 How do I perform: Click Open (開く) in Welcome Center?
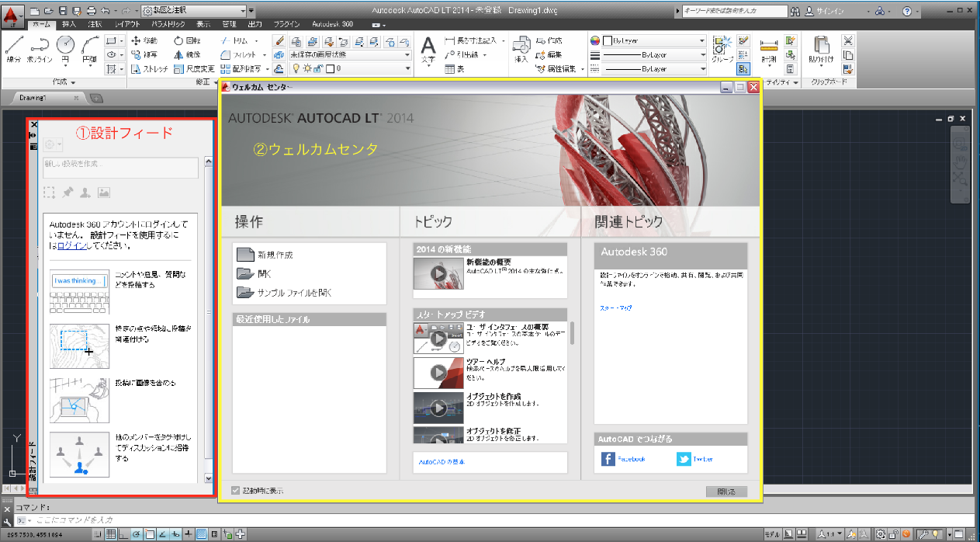coord(255,273)
